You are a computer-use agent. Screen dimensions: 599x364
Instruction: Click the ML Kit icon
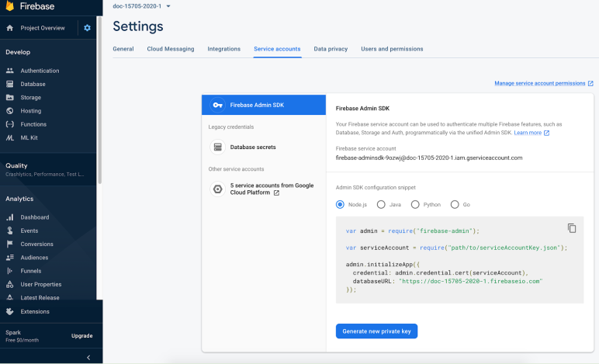(x=10, y=137)
